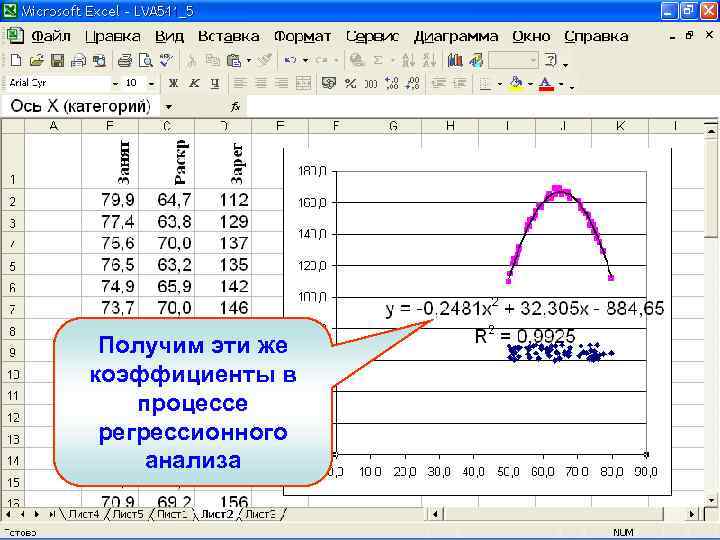Screen dimensions: 720x540
Task: Click the Name Box showing Ось X
Action: [81, 107]
